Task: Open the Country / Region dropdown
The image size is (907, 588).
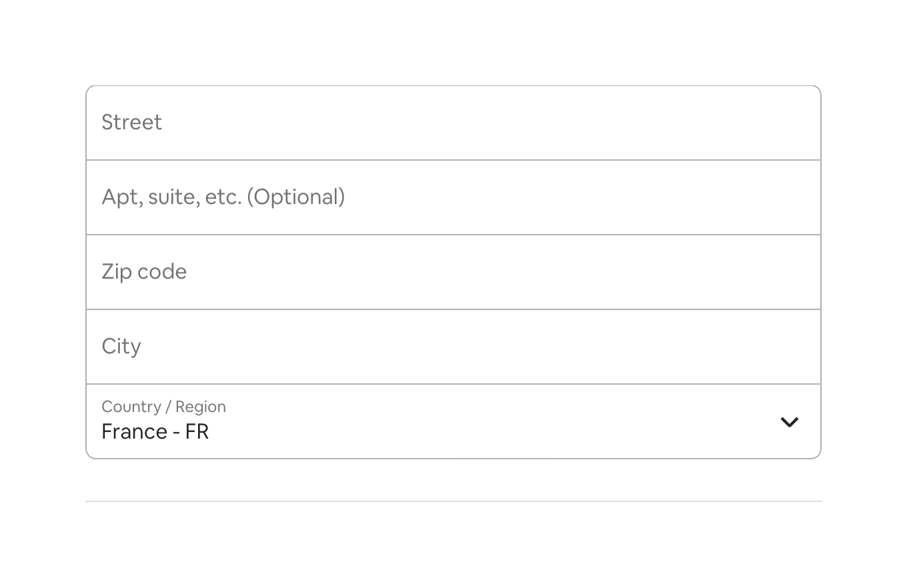Action: tap(453, 421)
